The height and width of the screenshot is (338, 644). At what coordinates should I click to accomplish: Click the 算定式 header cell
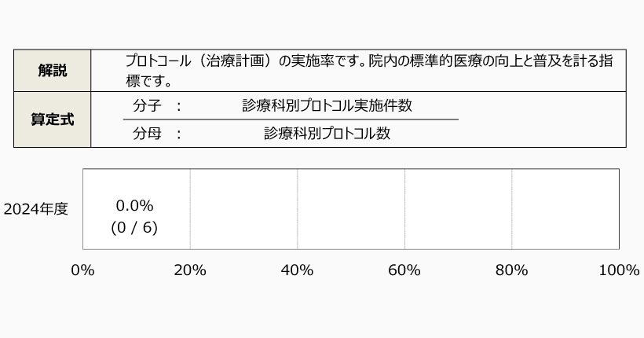52,119
